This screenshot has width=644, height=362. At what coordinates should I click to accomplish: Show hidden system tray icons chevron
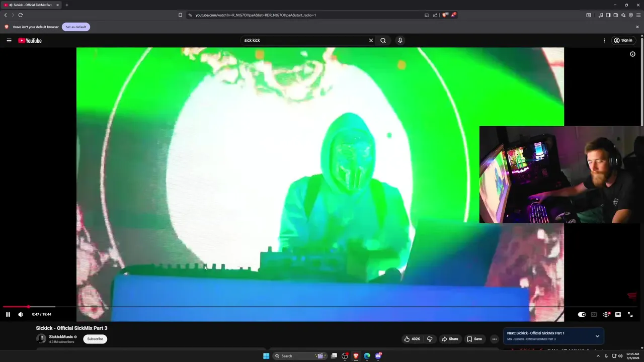(x=598, y=356)
